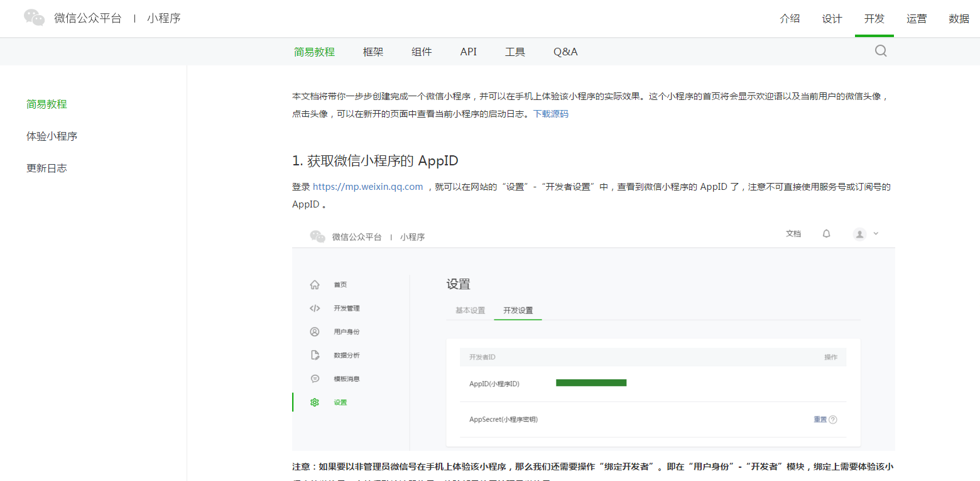Open 更新日志 in the left sidebar
The image size is (980, 481).
46,168
